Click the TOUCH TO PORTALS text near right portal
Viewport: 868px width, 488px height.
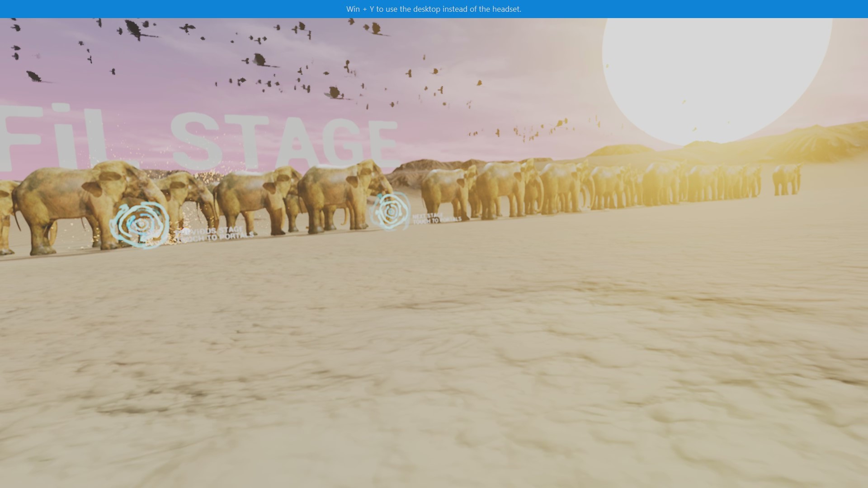(x=438, y=221)
